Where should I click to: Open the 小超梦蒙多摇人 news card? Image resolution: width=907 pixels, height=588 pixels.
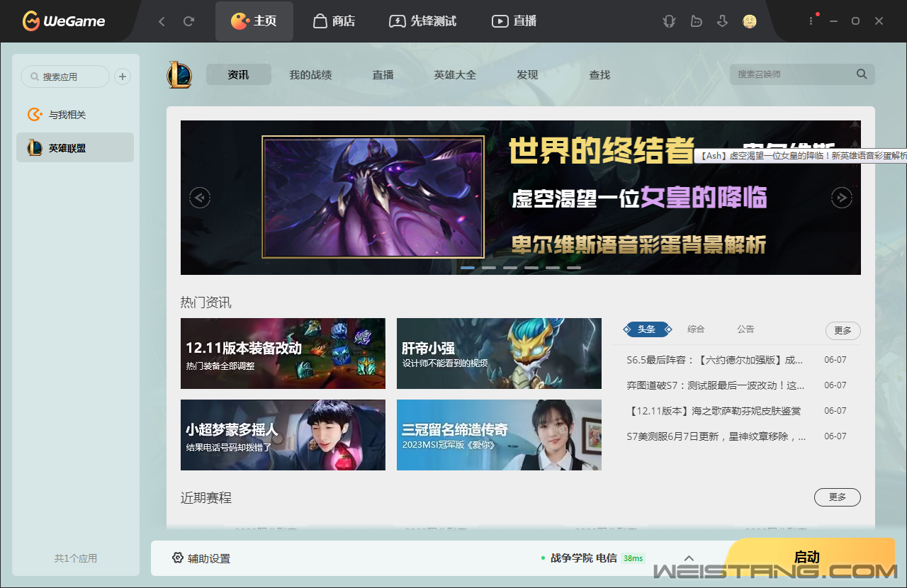[x=283, y=435]
